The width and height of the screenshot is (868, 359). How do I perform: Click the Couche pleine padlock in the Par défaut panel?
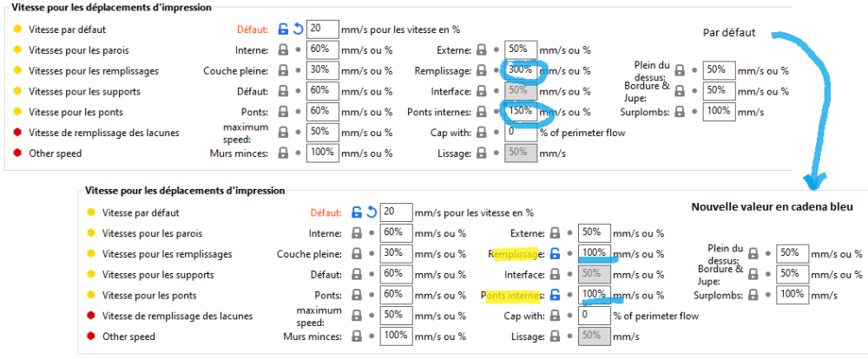pyautogui.click(x=283, y=70)
